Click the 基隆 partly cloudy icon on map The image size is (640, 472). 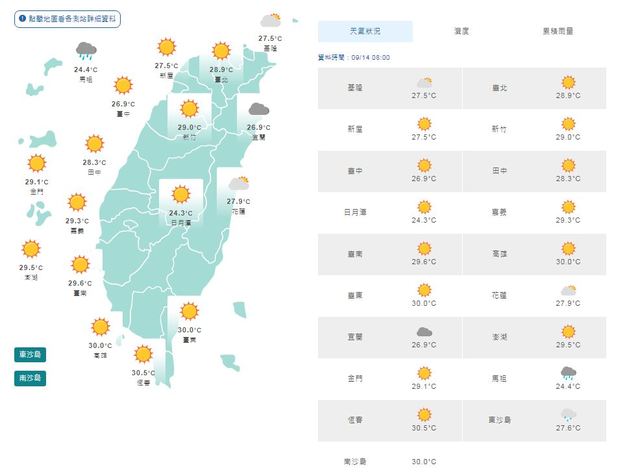(x=269, y=21)
